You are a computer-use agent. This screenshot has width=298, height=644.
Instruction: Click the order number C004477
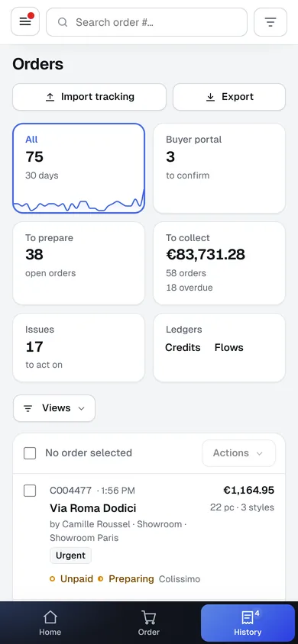coord(71,491)
